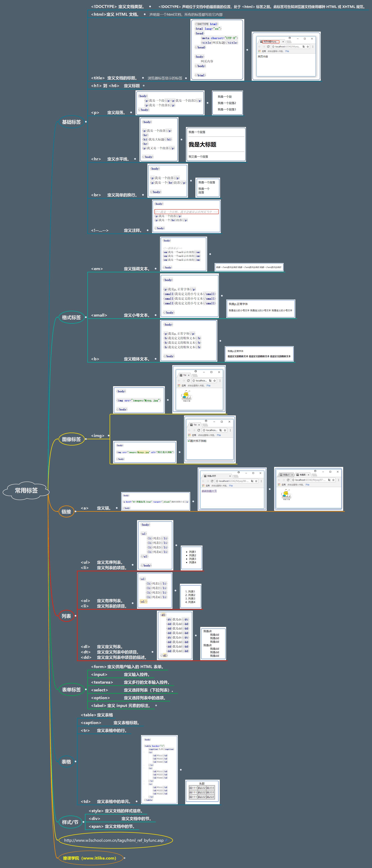372x868 pixels.
Task: Select the 链接 branch node
Action: [66, 512]
